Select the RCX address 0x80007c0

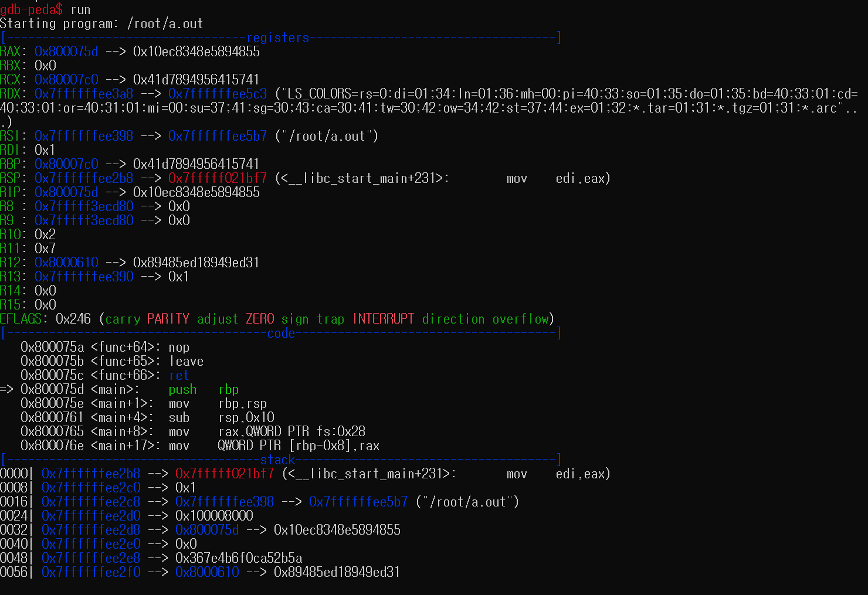coord(66,80)
